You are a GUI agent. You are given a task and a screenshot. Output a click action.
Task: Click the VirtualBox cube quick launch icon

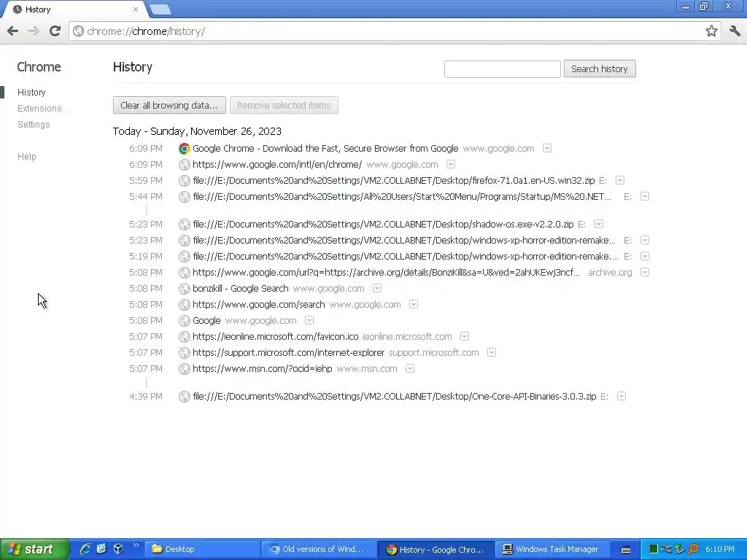pyautogui.click(x=117, y=549)
